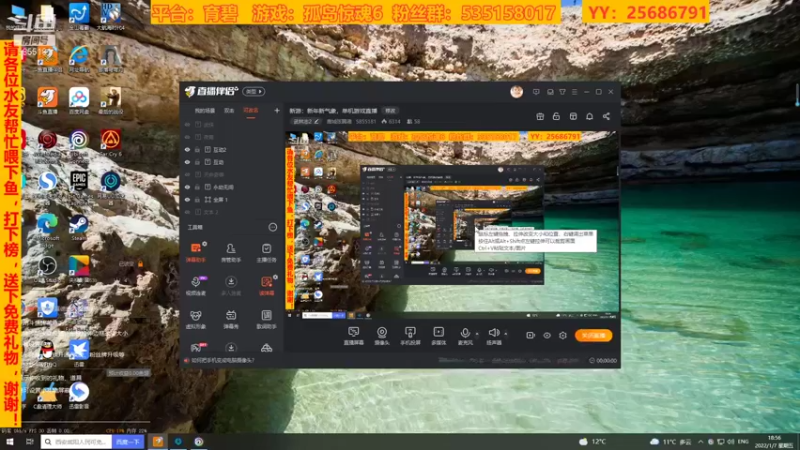Click the gift box icon in the room bar
Screen dimensions: 800x450
coord(540,116)
